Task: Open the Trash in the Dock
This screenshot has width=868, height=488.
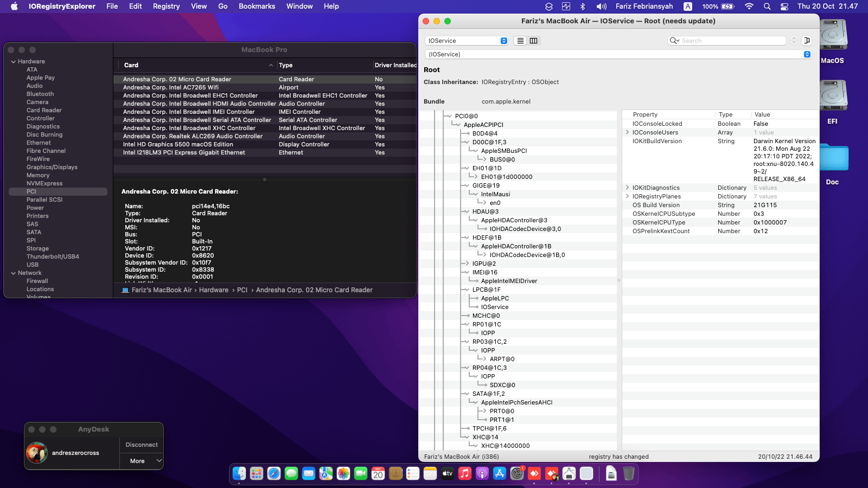Action: (x=629, y=474)
